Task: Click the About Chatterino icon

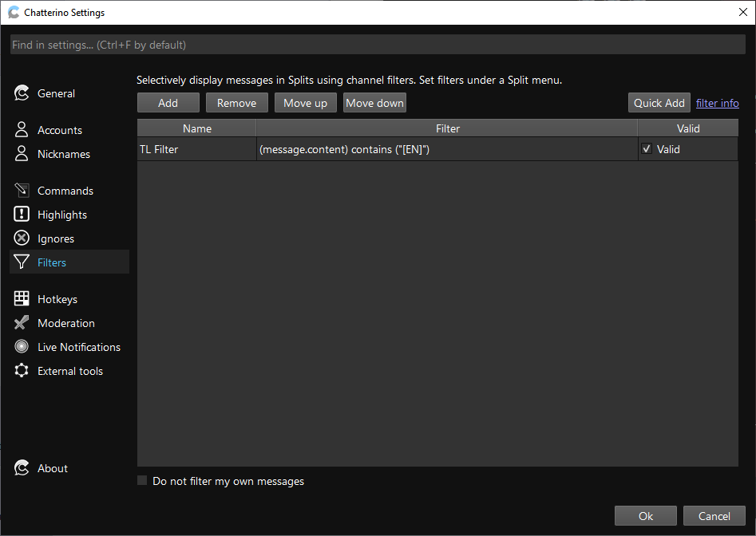Action: [x=22, y=467]
